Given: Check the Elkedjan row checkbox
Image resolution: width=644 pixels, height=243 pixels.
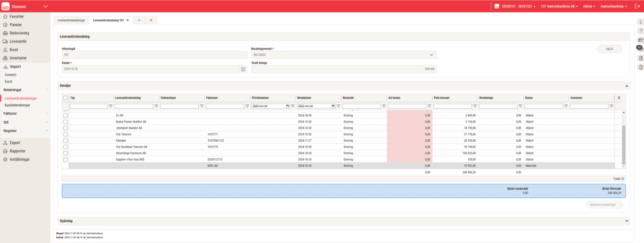Looking at the screenshot, I should (x=65, y=141).
